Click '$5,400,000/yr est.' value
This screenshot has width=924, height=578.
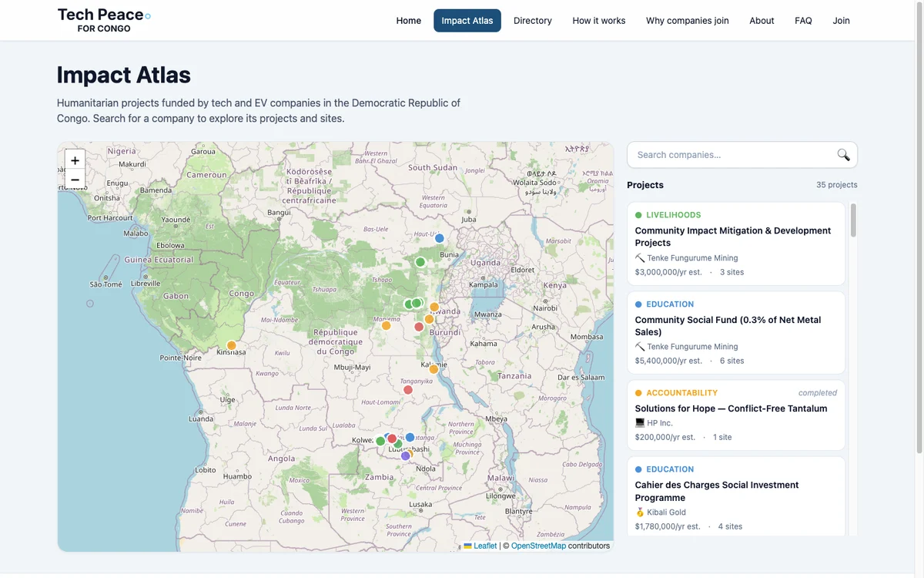pyautogui.click(x=668, y=361)
